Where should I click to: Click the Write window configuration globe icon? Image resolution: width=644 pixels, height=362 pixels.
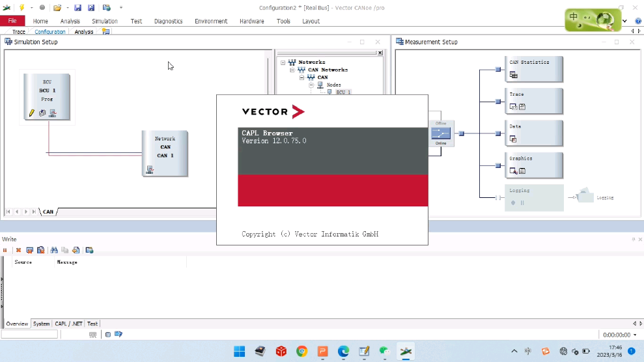coord(90,250)
